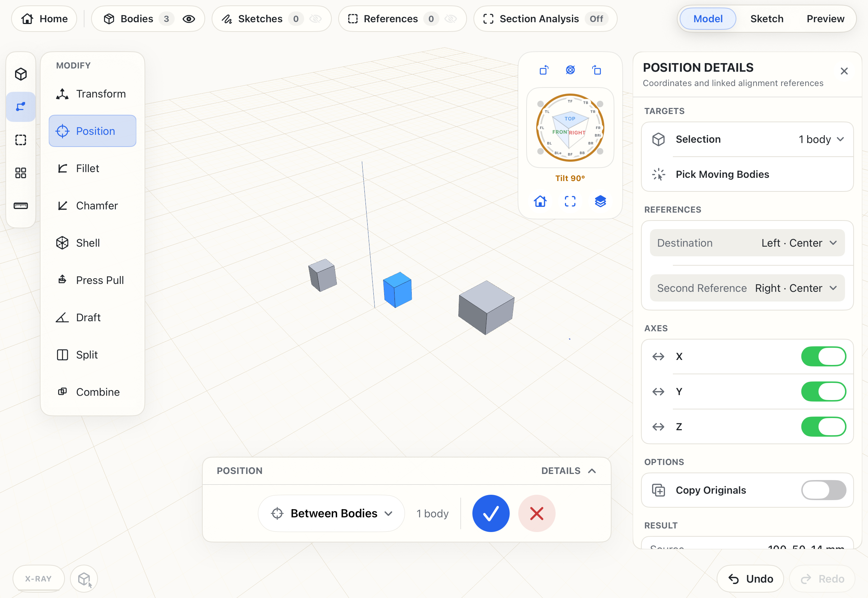Toggle Sketches visibility eye icon
This screenshot has height=598, width=868.
[316, 19]
